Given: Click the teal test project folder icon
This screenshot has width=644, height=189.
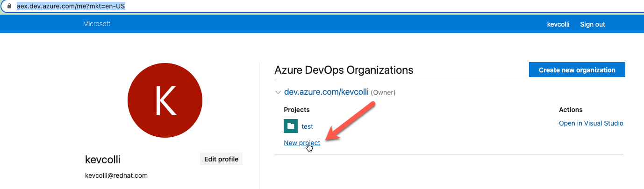Looking at the screenshot, I should 291,126.
